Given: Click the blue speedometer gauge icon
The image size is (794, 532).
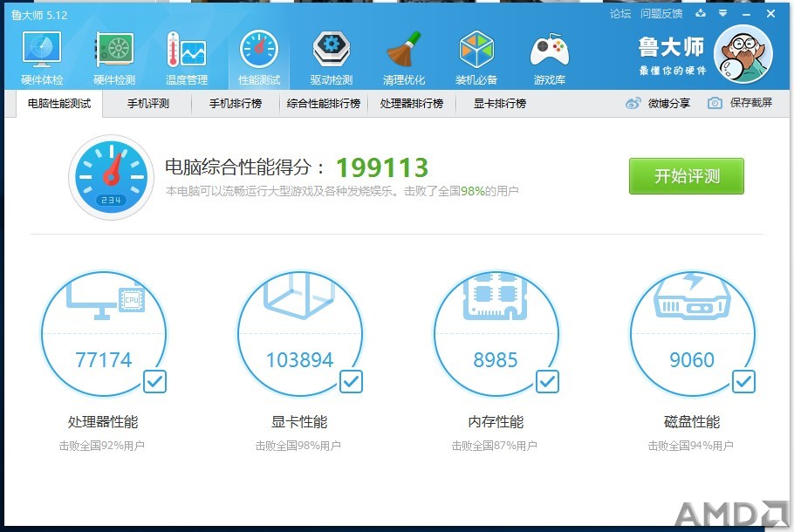Looking at the screenshot, I should [111, 177].
